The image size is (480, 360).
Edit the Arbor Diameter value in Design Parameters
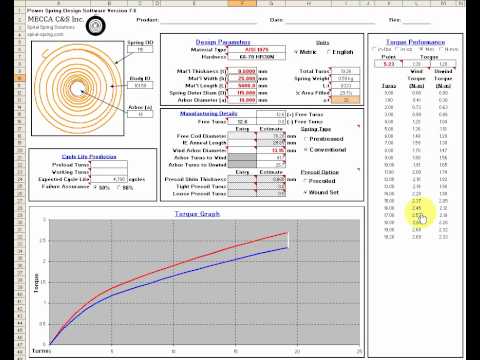[242, 100]
